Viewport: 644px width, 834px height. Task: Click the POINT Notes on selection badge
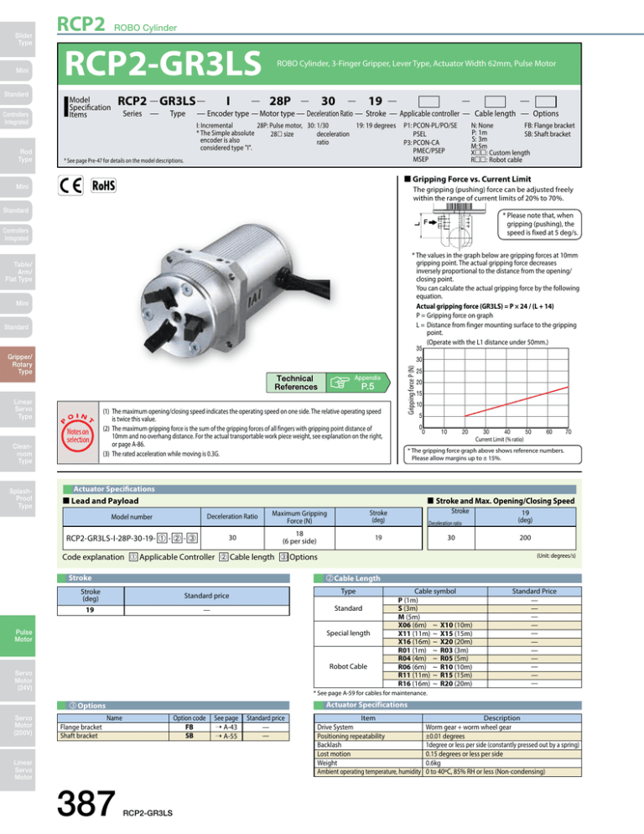78,432
